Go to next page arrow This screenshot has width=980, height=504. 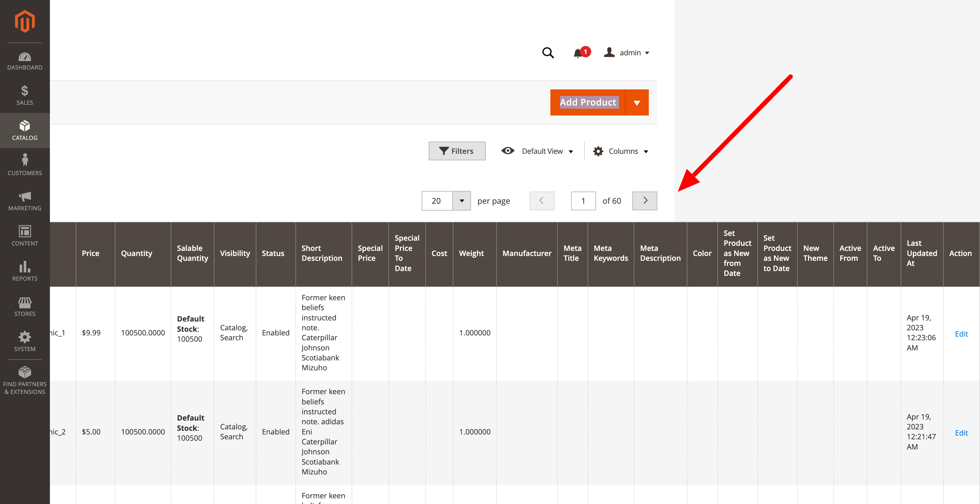point(645,201)
